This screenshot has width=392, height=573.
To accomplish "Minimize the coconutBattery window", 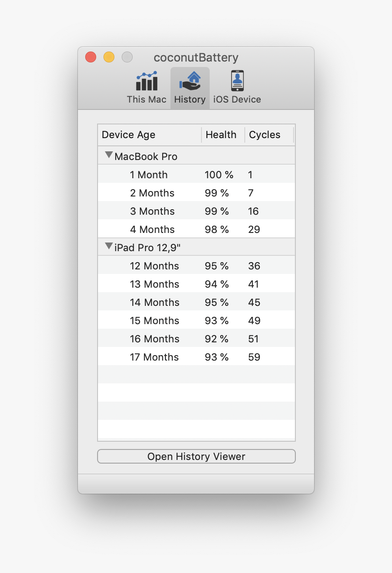I will (x=109, y=57).
